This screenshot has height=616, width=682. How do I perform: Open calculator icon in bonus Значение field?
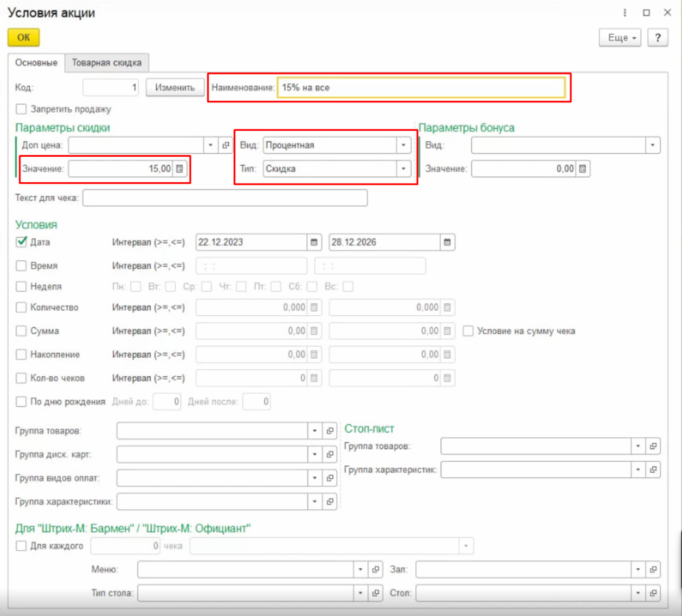coord(583,169)
